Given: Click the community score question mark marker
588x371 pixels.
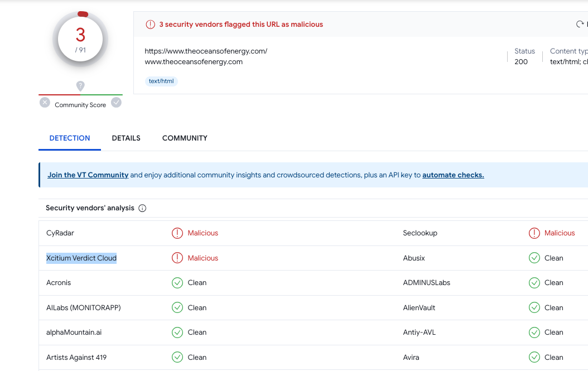Looking at the screenshot, I should [80, 86].
